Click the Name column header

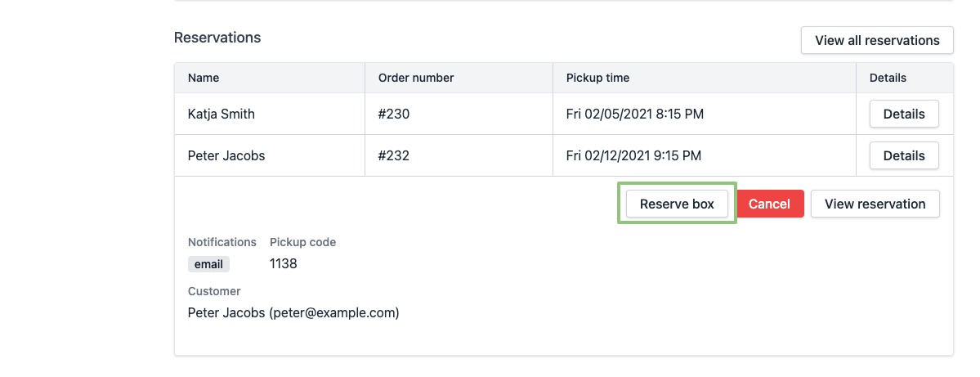click(204, 78)
